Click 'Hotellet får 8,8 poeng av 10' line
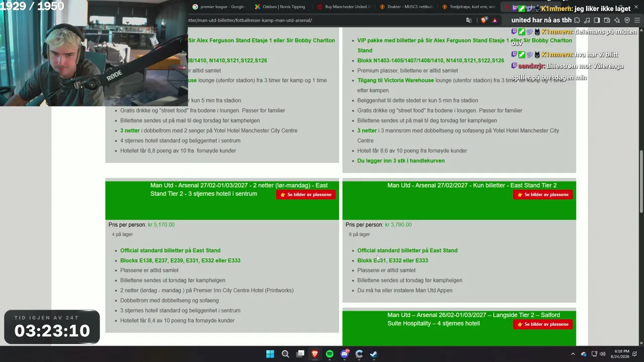 pos(178,151)
